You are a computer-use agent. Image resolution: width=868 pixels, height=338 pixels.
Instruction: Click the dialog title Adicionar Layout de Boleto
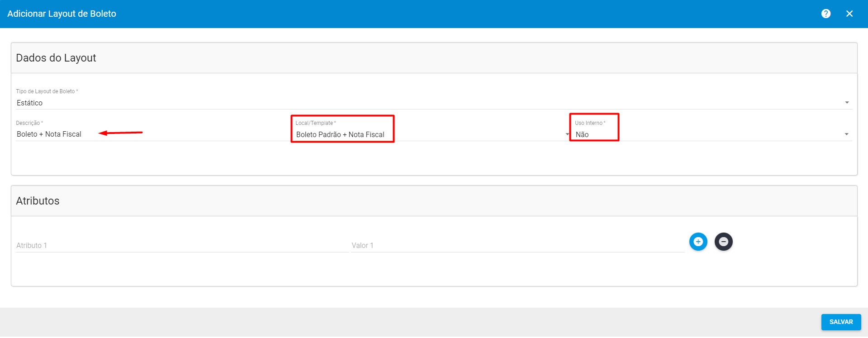click(62, 14)
